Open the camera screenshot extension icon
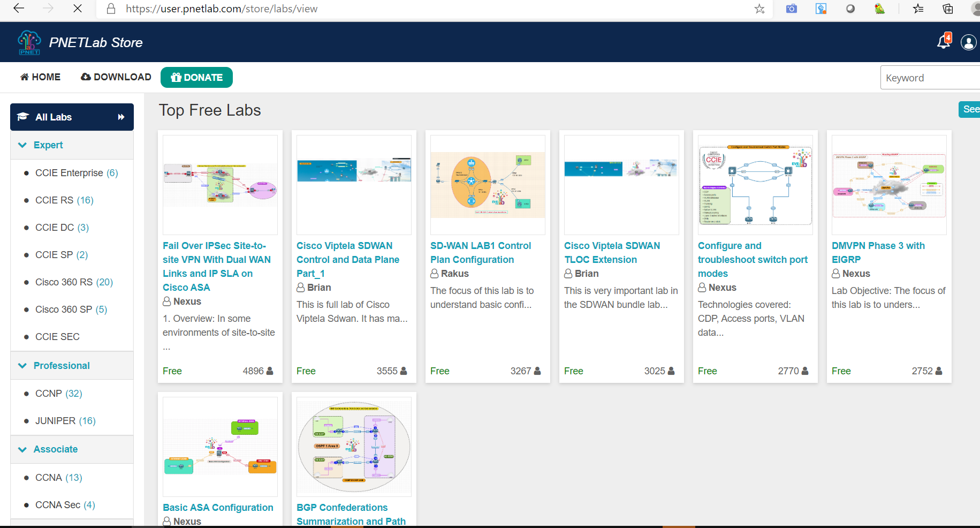Image resolution: width=980 pixels, height=528 pixels. click(792, 9)
